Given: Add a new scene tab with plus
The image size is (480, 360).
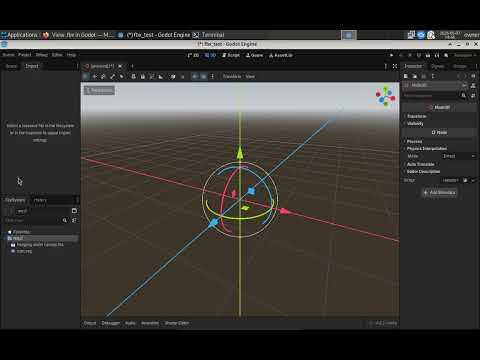Looking at the screenshot, I should point(132,66).
